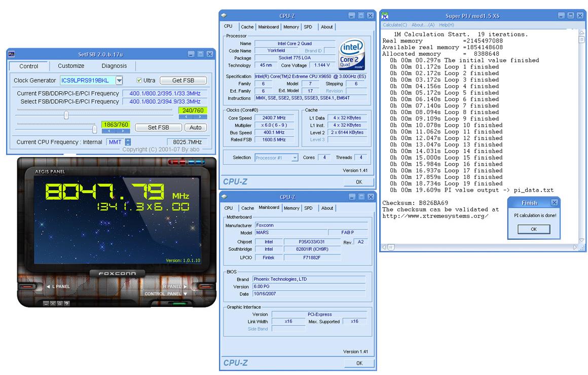This screenshot has height=375, width=588.
Task: Click the Set FSB button
Action: [x=158, y=128]
